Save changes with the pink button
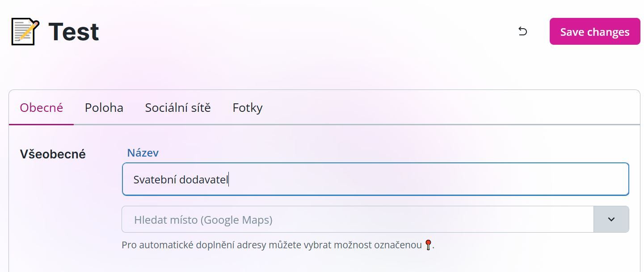The width and height of the screenshot is (644, 272). pyautogui.click(x=595, y=31)
